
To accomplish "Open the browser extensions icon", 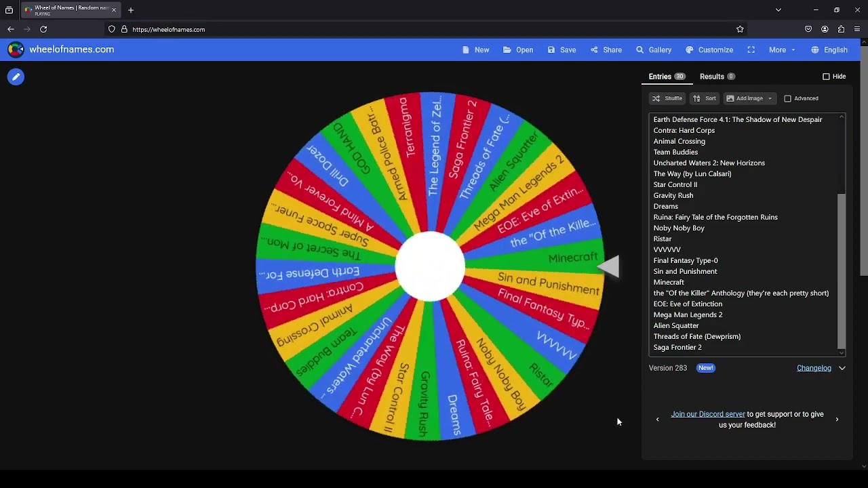I will pos(841,29).
